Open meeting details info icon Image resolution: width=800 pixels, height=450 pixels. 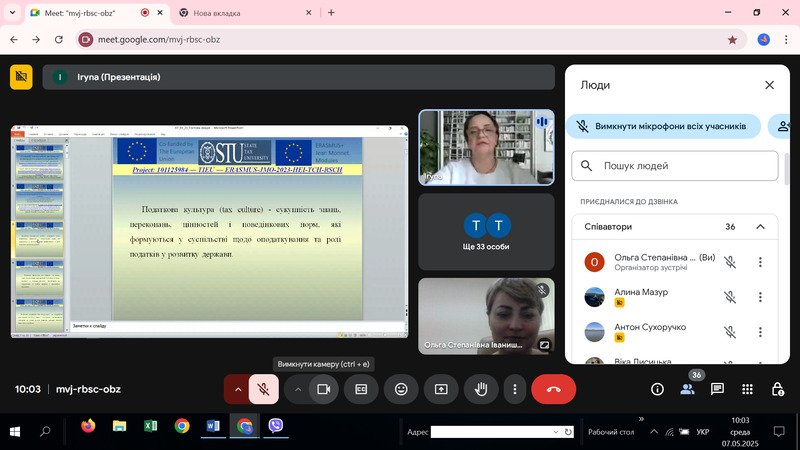coord(658,389)
